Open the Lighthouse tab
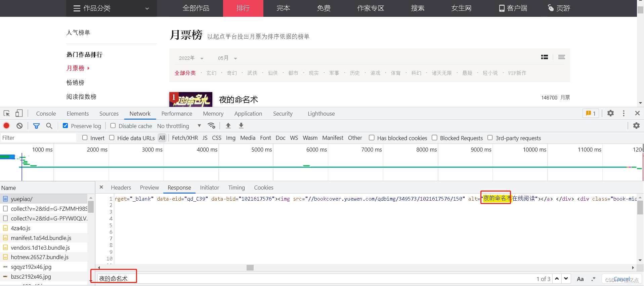644x286 pixels. click(321, 114)
